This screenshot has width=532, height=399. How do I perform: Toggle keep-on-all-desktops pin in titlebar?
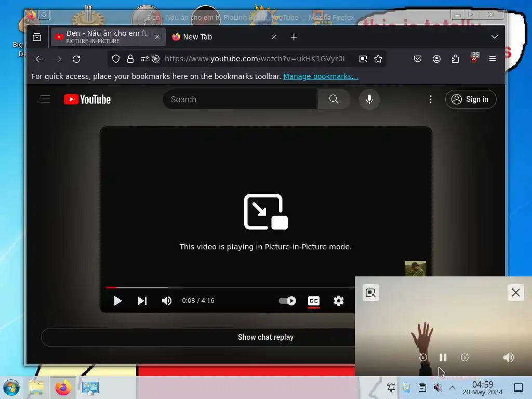pos(44,15)
